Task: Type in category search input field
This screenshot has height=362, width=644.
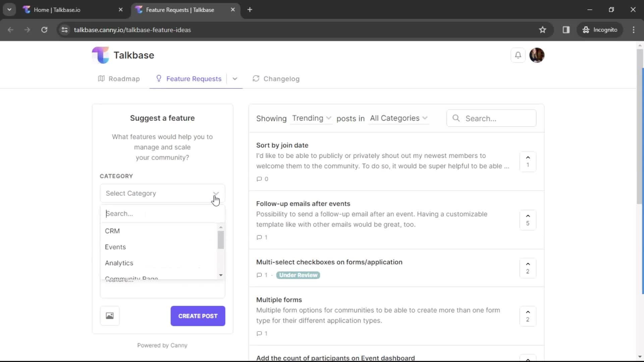Action: [x=161, y=214]
